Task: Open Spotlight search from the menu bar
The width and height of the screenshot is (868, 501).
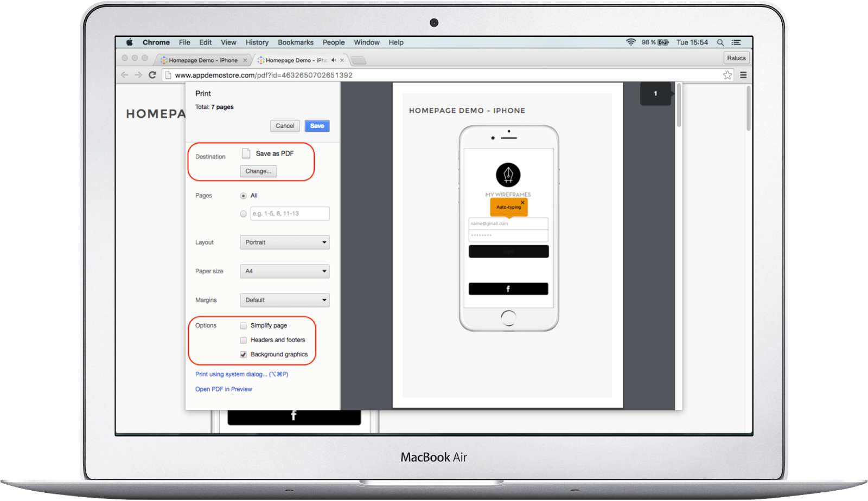Action: 721,42
